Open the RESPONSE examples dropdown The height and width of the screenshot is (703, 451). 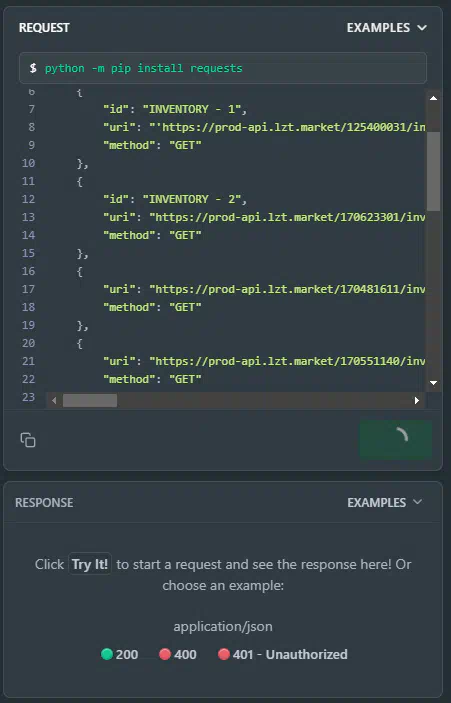(x=385, y=503)
